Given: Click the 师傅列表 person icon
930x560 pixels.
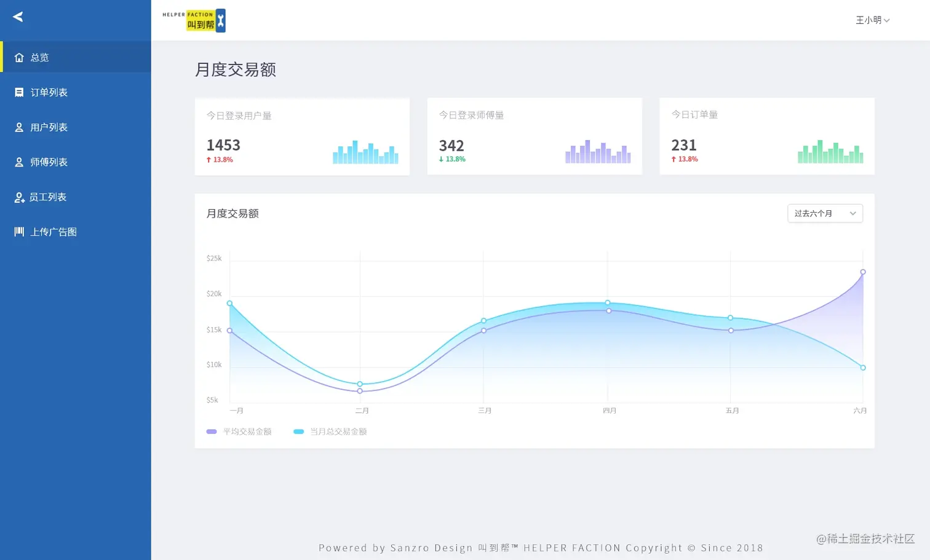Looking at the screenshot, I should click(x=18, y=162).
